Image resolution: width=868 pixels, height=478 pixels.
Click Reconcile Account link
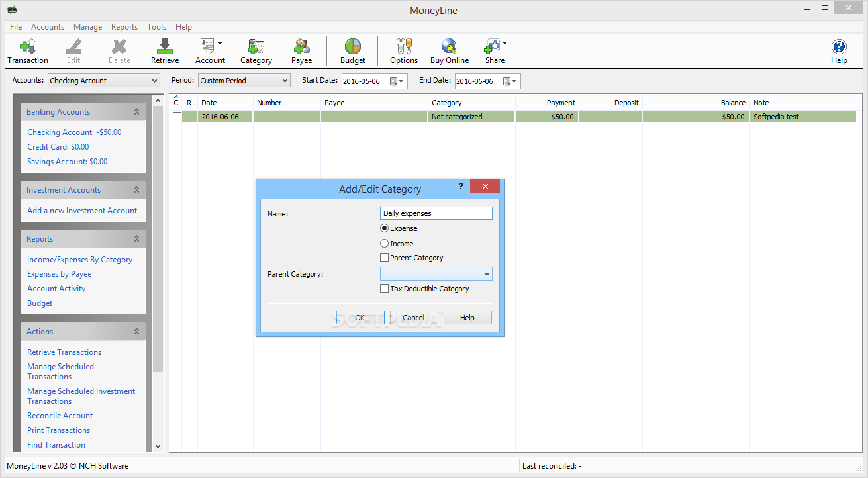60,416
